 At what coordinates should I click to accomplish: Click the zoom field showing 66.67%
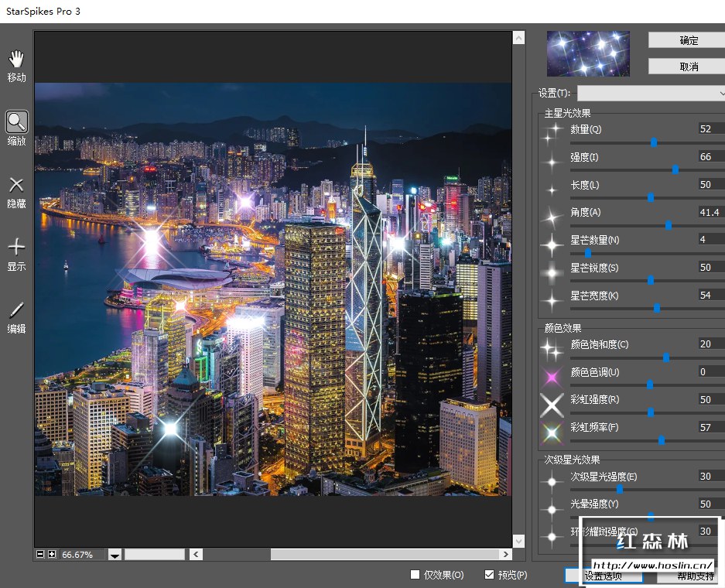pyautogui.click(x=82, y=554)
